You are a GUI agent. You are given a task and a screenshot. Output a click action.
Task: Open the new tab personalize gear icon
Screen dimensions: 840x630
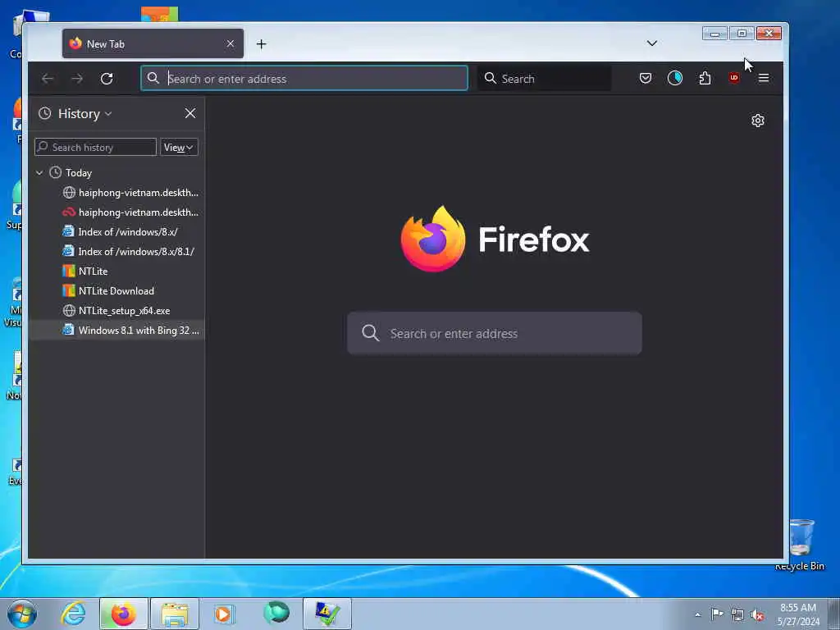pyautogui.click(x=757, y=121)
